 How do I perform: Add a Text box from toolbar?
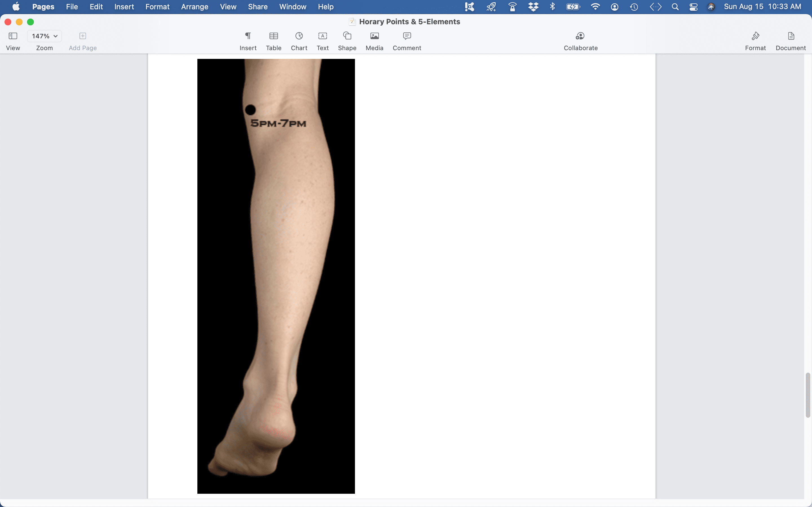pos(323,36)
